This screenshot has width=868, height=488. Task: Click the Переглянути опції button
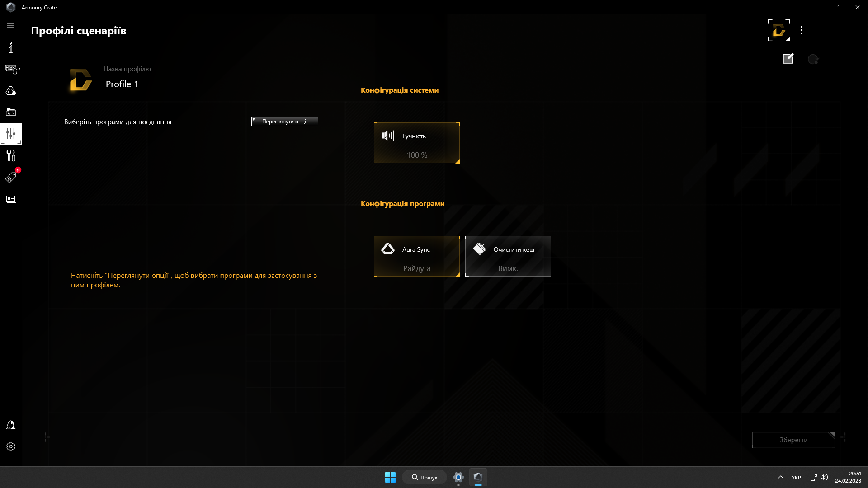285,122
